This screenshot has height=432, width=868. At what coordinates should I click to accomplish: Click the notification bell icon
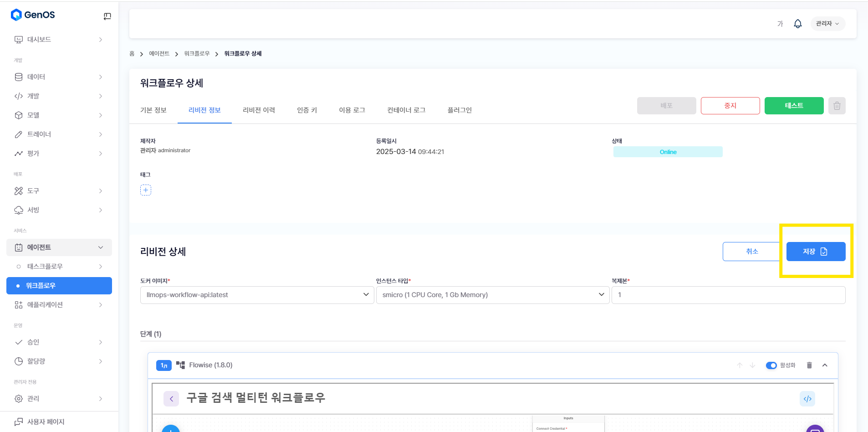tap(797, 24)
